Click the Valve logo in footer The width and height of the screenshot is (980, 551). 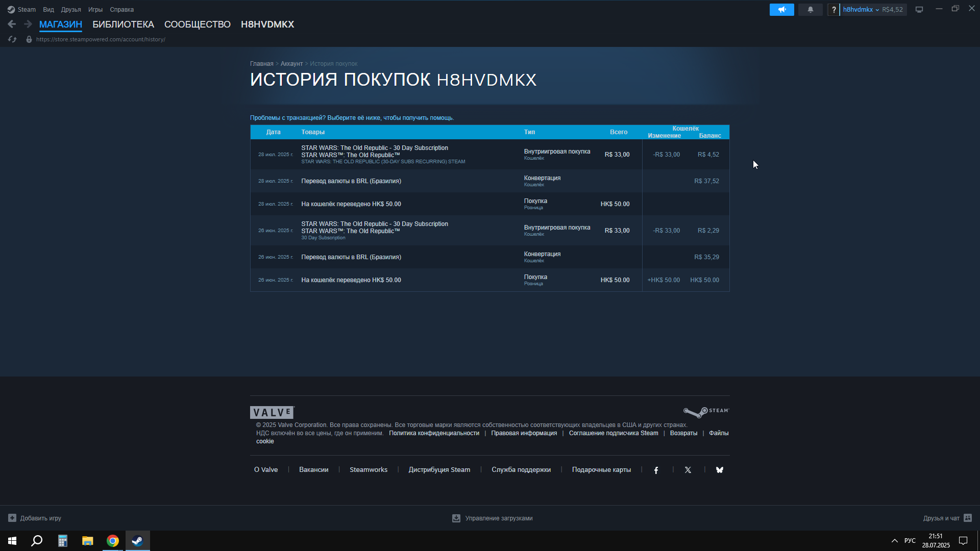point(272,412)
